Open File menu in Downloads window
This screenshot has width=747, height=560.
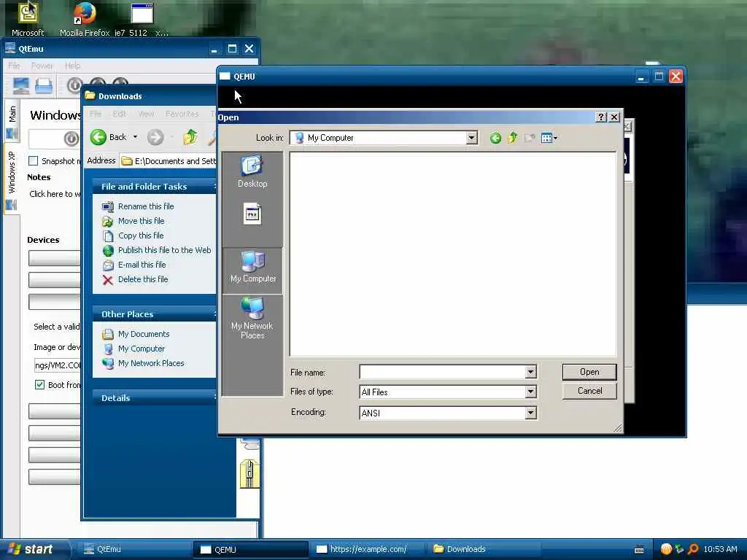pos(96,114)
